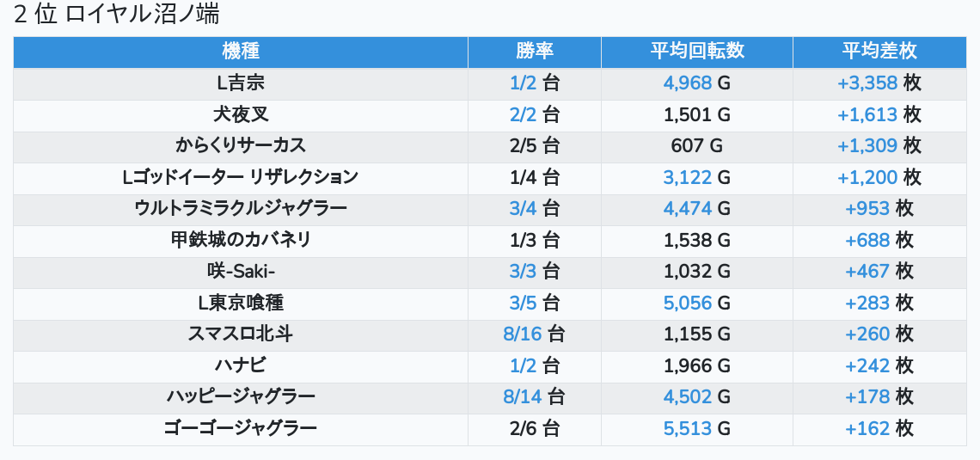This screenshot has width=980, height=460.
Task: Click the 平均回転数 column header
Action: [x=697, y=52]
